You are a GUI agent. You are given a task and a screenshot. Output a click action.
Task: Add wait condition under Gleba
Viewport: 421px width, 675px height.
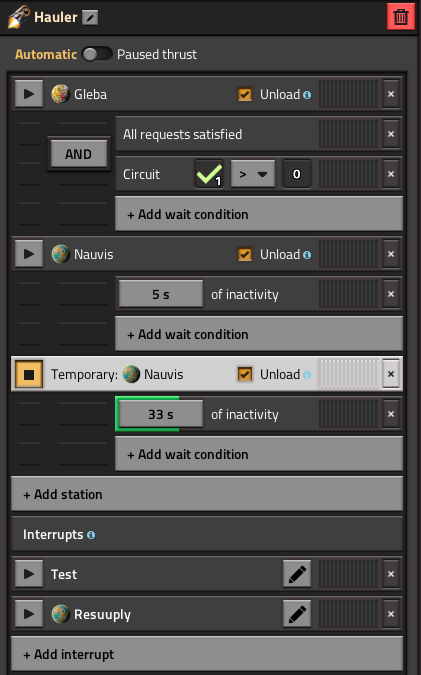click(259, 214)
